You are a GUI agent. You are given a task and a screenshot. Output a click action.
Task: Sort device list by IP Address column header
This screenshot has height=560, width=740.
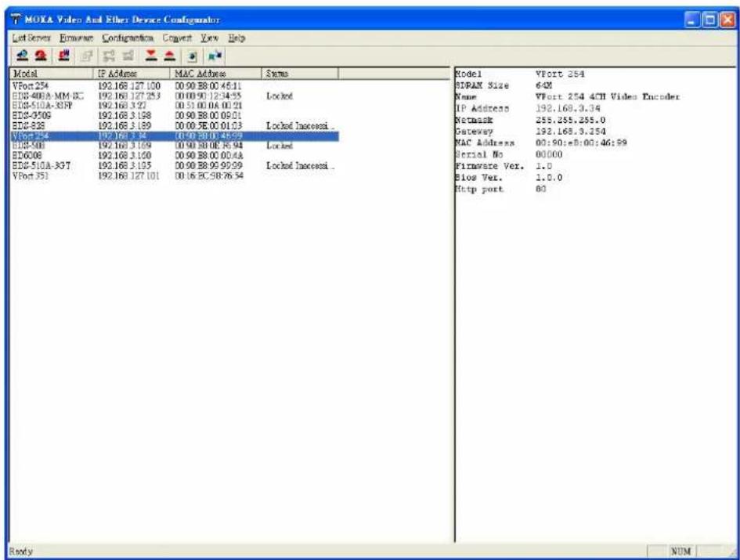pyautogui.click(x=132, y=73)
